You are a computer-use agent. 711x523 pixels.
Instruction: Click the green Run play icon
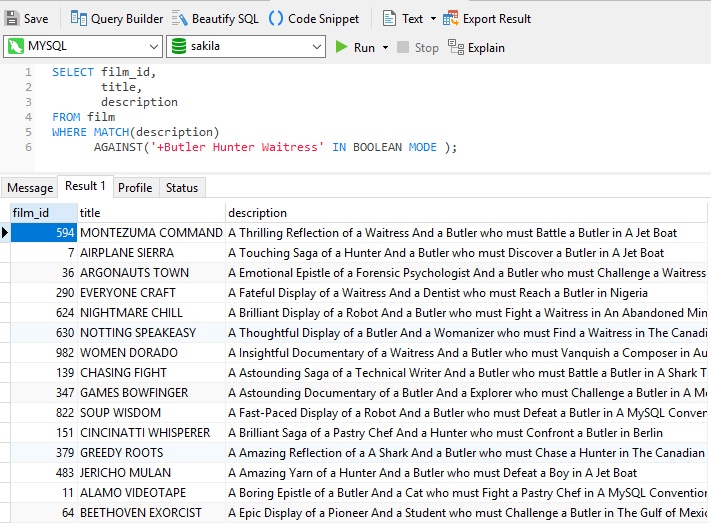[341, 47]
